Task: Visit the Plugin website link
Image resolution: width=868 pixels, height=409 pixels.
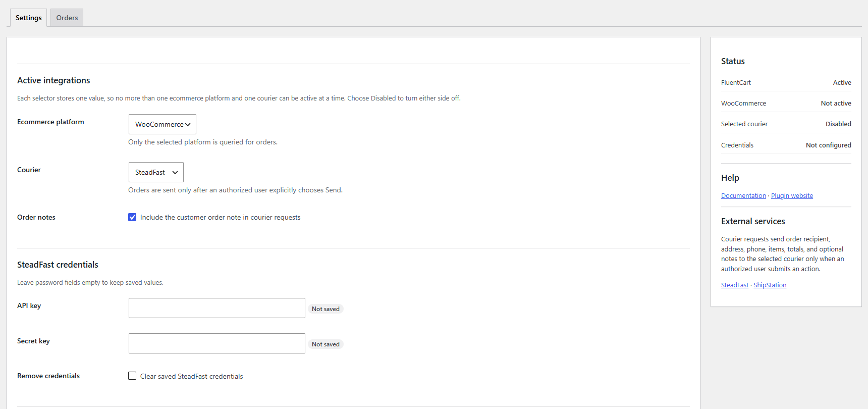Action: click(x=792, y=196)
